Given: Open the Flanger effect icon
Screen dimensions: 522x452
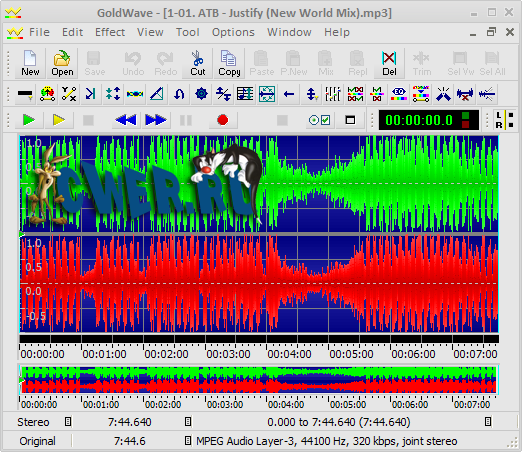Looking at the screenshot, I should pyautogui.click(x=135, y=94).
